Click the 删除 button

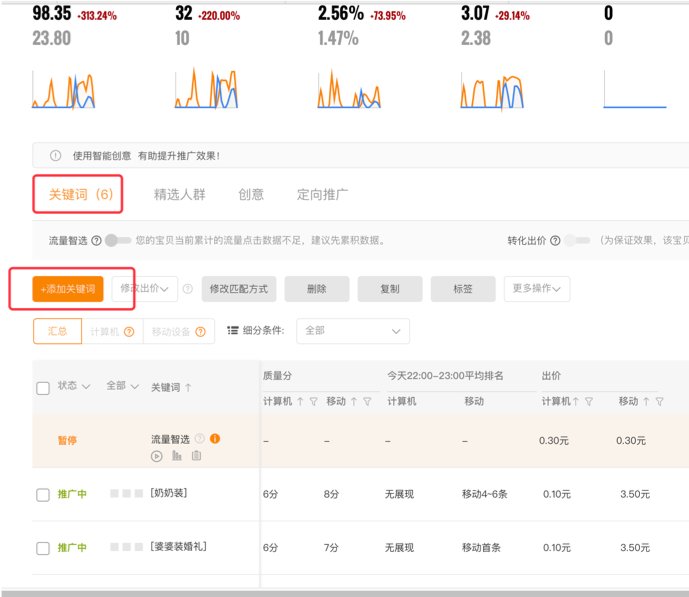coord(317,289)
